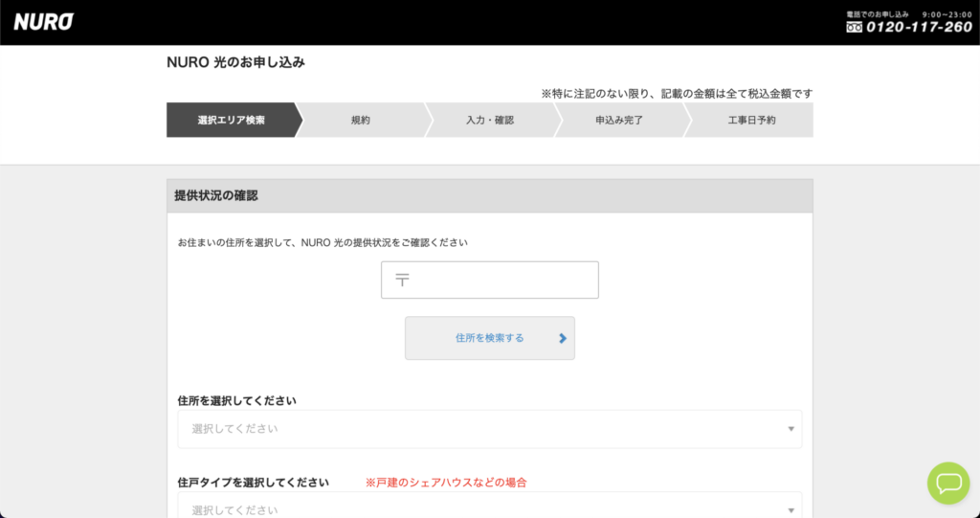Screen dimensions: 980x518
Task: Click the 住戸タイプを選択してください label
Action: 253,483
